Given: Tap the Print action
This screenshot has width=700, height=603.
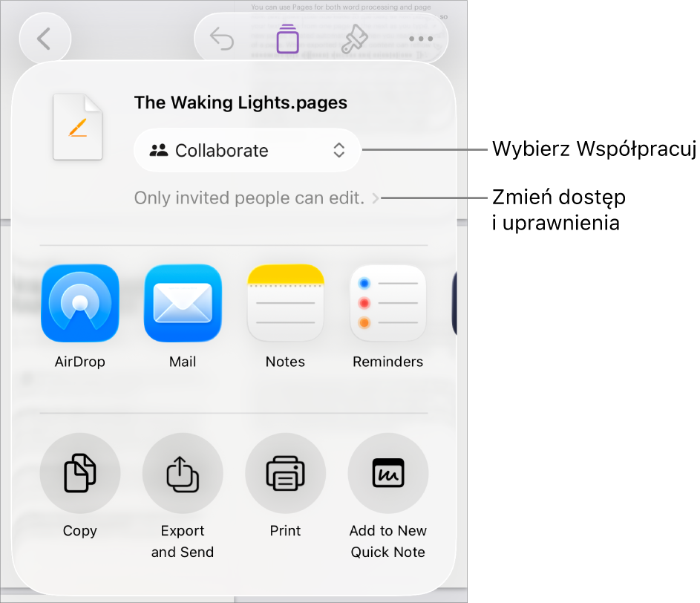Looking at the screenshot, I should (285, 473).
